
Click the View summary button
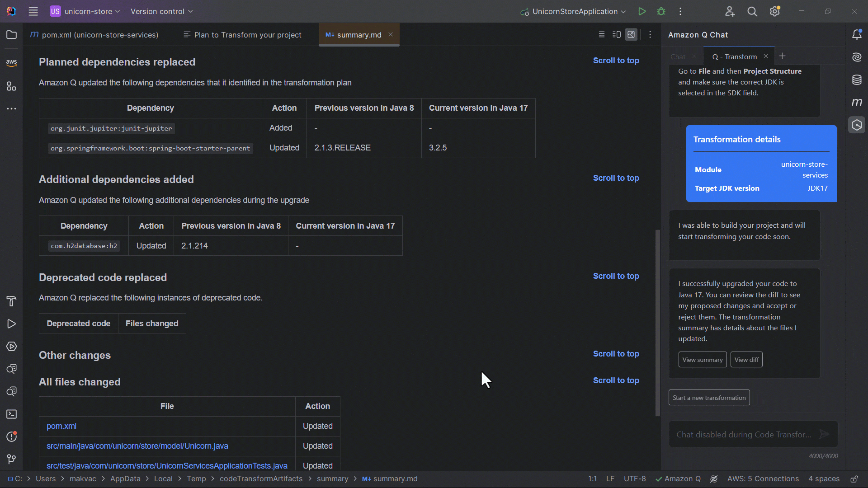[702, 359]
